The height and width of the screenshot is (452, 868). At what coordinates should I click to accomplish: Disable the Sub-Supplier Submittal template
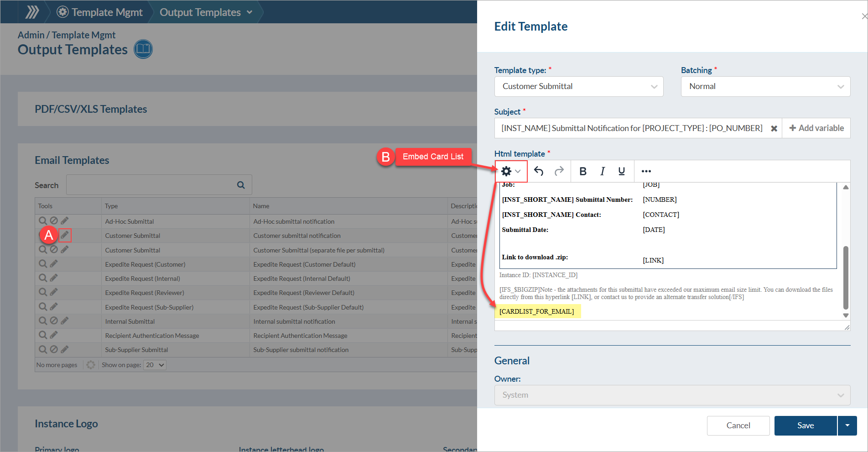click(x=54, y=349)
